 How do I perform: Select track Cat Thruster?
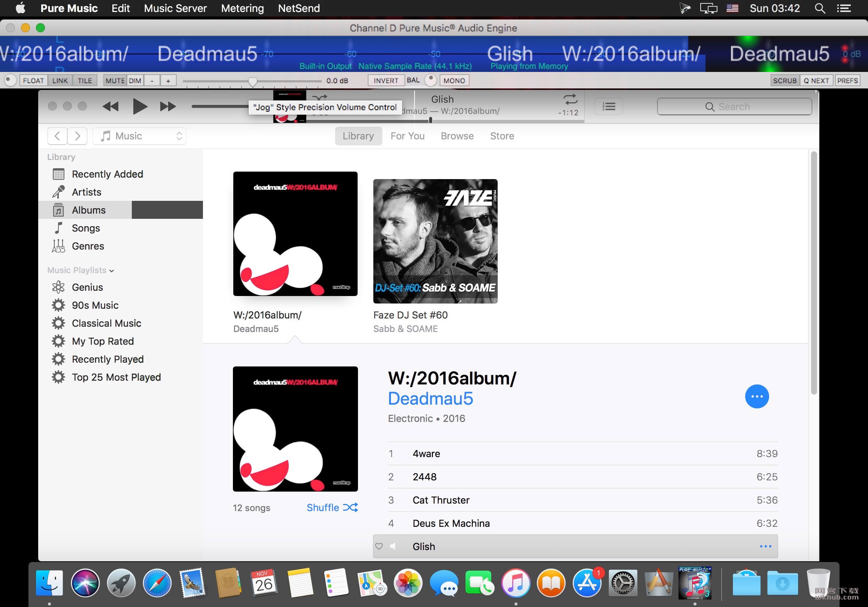click(583, 500)
